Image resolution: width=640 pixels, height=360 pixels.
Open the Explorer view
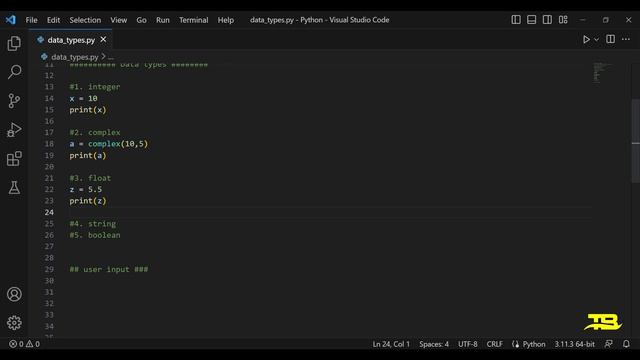(14, 43)
